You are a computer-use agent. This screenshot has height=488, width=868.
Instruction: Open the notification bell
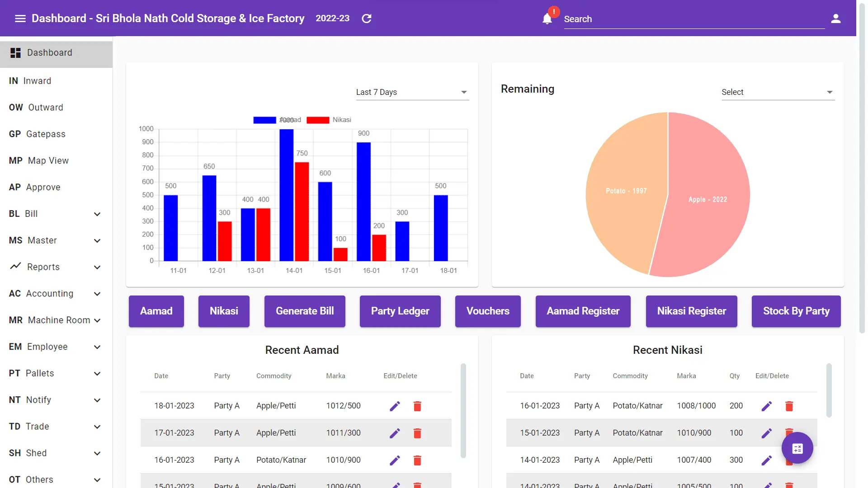click(x=547, y=19)
